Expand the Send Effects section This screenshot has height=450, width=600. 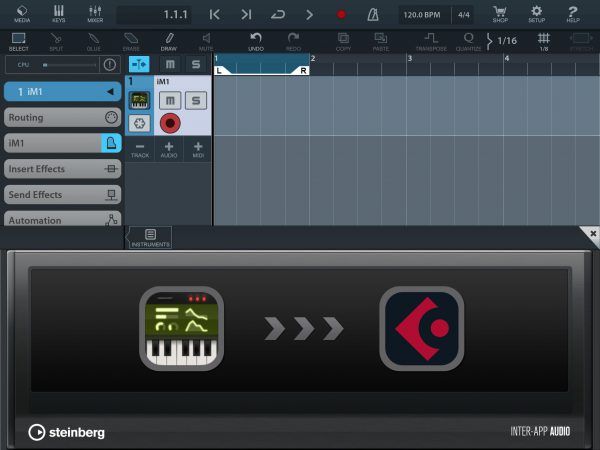pos(63,194)
